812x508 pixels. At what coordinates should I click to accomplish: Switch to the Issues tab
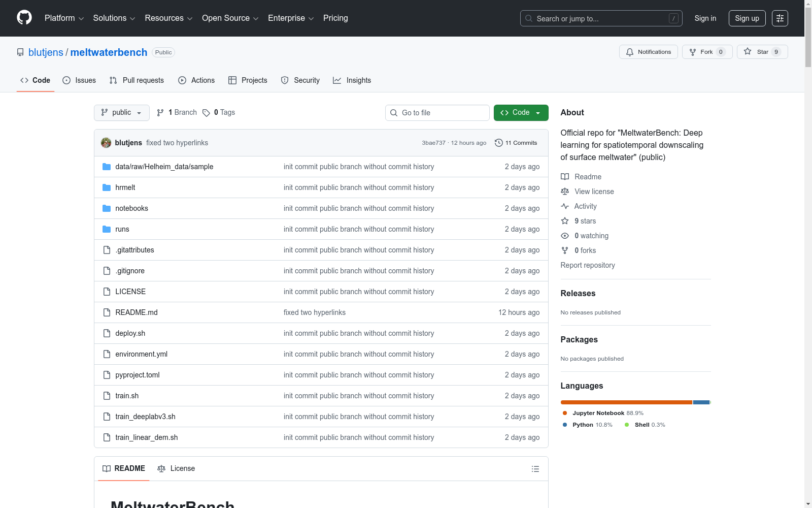(79, 80)
